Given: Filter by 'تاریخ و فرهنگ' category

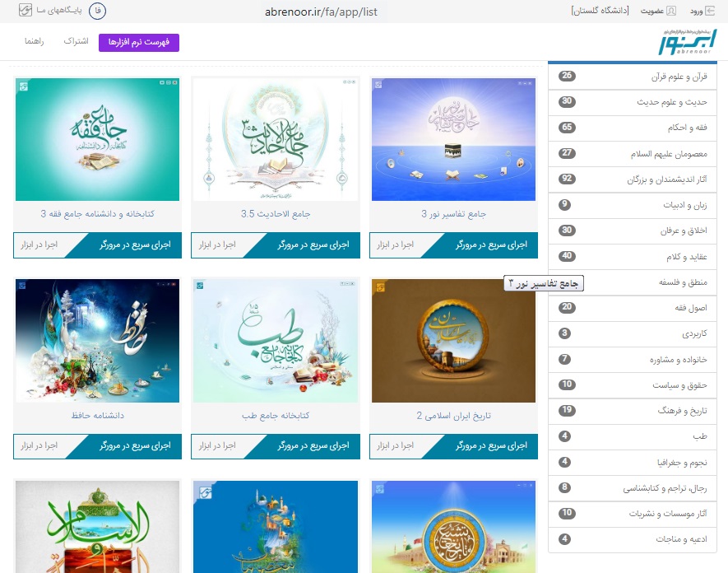Looking at the screenshot, I should [633, 411].
